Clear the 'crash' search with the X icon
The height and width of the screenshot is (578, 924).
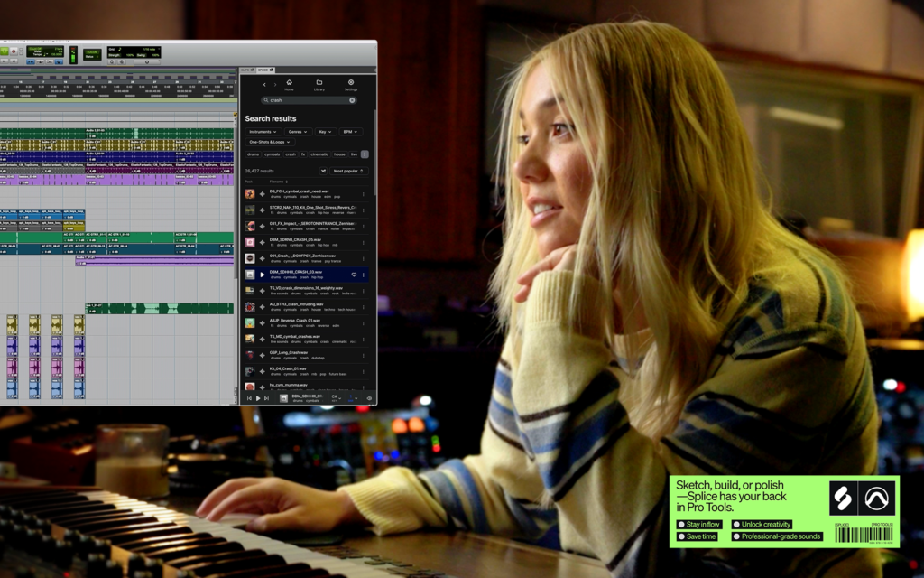coord(353,100)
